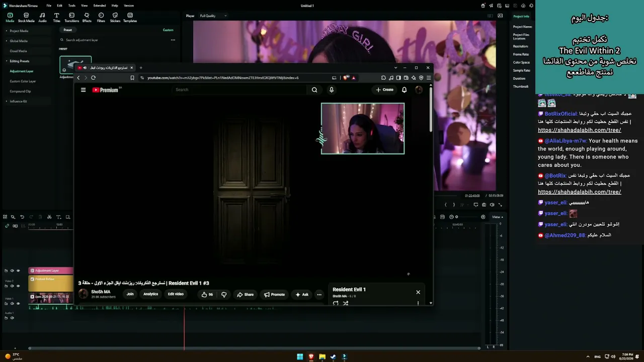Click the YouTube voice search microphone

[x=331, y=89]
